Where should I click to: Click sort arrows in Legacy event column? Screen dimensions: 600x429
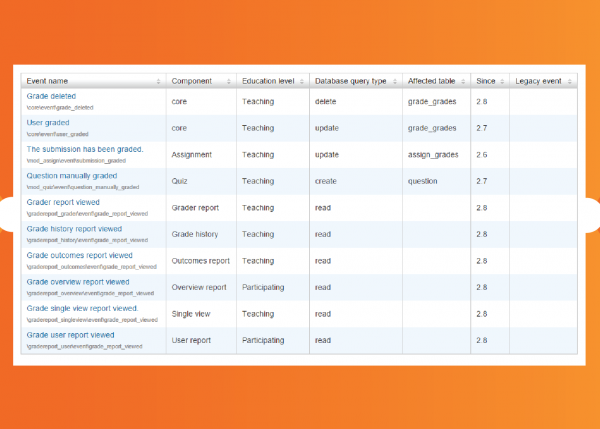(571, 80)
